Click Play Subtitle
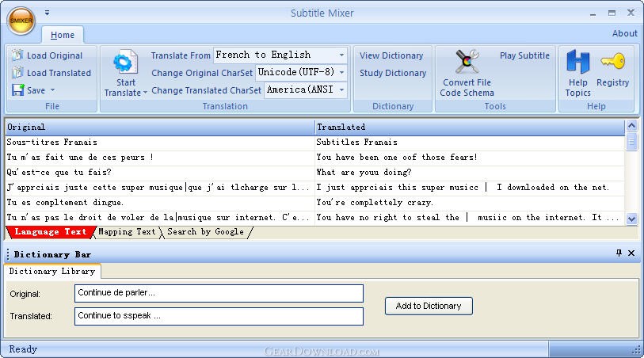Screen dimensions: 644x358 coord(524,55)
